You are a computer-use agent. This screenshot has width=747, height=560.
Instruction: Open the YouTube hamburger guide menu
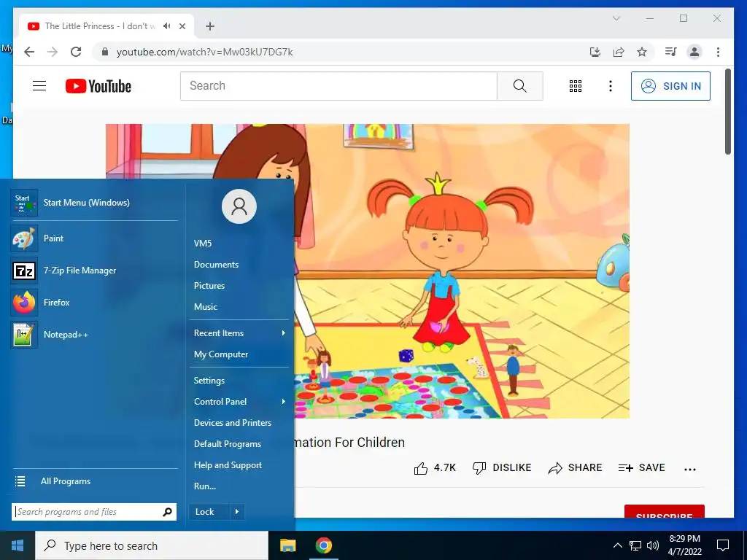(39, 86)
